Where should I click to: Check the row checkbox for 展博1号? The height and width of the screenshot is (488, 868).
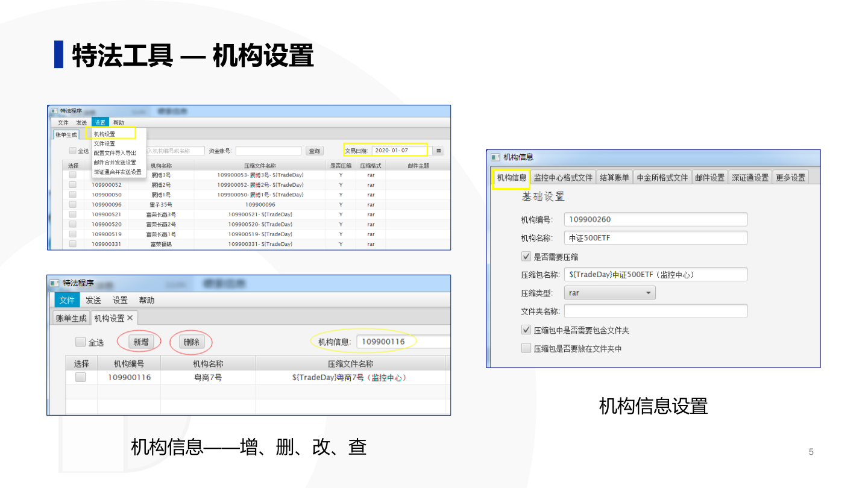[x=72, y=195]
